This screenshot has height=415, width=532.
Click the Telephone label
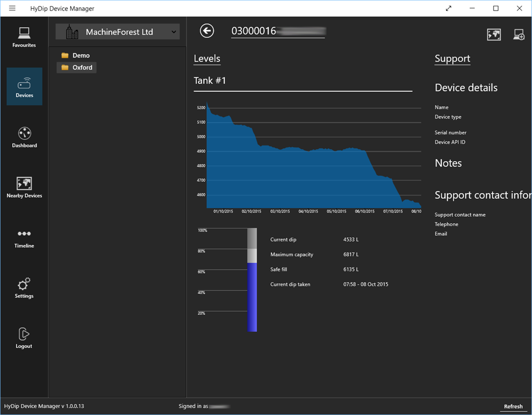446,224
